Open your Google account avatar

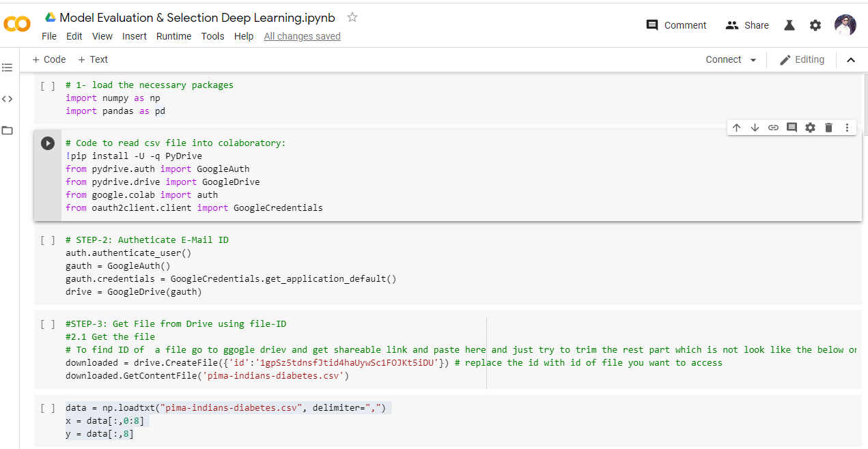point(845,25)
